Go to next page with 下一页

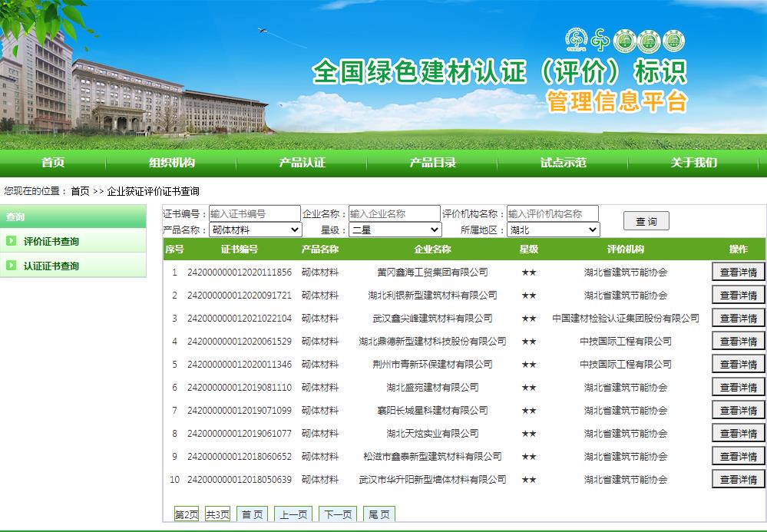point(338,514)
